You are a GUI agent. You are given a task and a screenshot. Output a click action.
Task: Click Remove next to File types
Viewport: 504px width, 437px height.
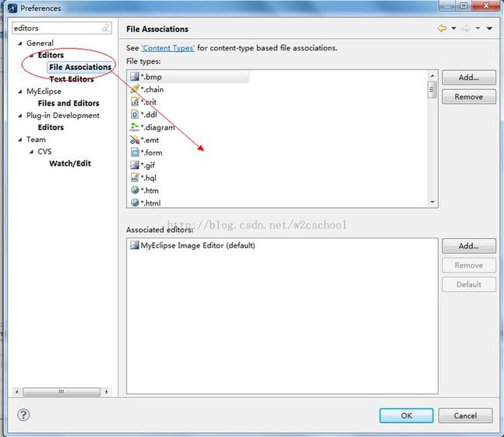(468, 96)
